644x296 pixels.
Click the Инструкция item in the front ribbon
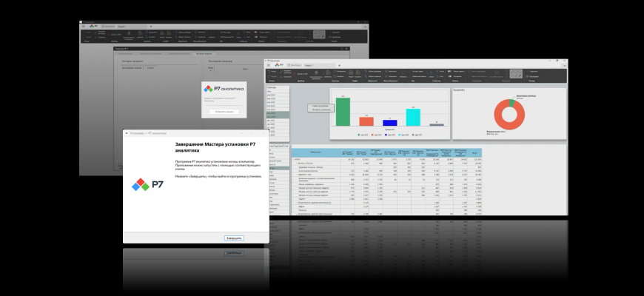click(x=533, y=76)
